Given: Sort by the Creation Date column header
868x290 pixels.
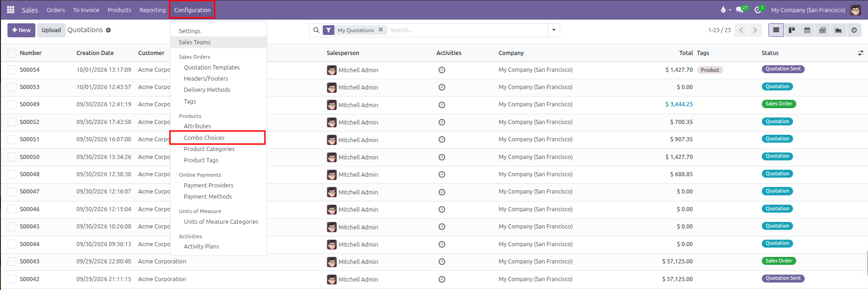Looking at the screenshot, I should point(95,53).
